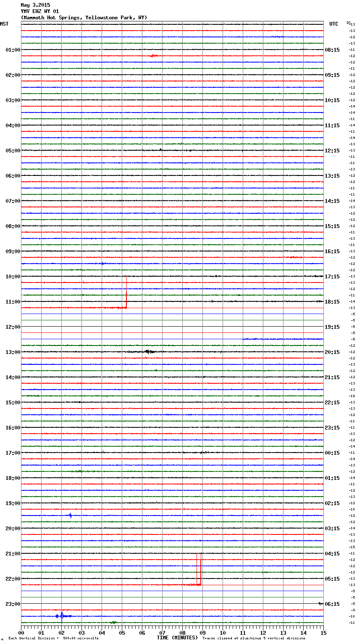
Task: Click minute tick label 05 on time axis
Action: pos(122,633)
